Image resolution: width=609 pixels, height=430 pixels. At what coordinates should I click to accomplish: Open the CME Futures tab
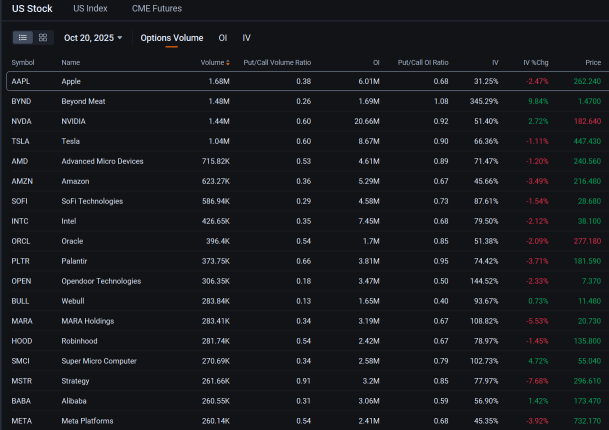tap(156, 9)
